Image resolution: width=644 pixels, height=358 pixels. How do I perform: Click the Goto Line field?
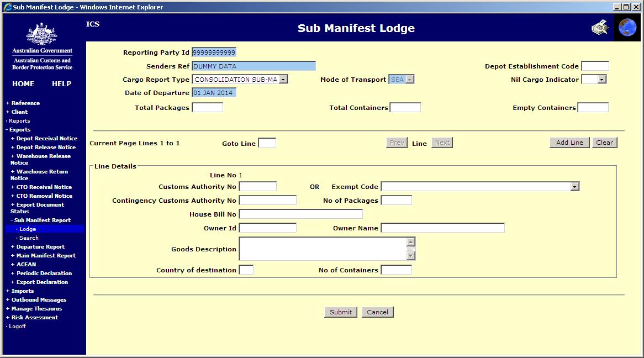coord(267,143)
